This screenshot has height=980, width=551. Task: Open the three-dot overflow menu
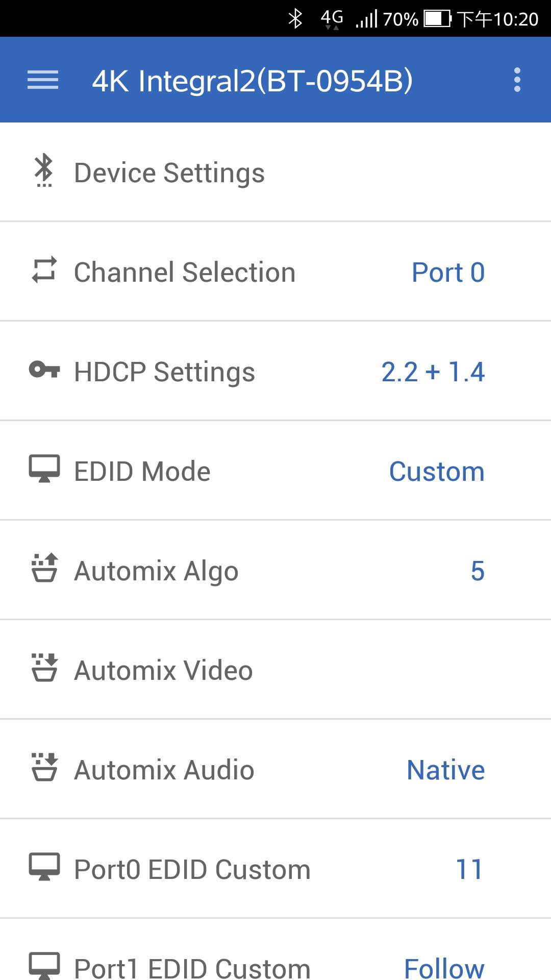(517, 80)
